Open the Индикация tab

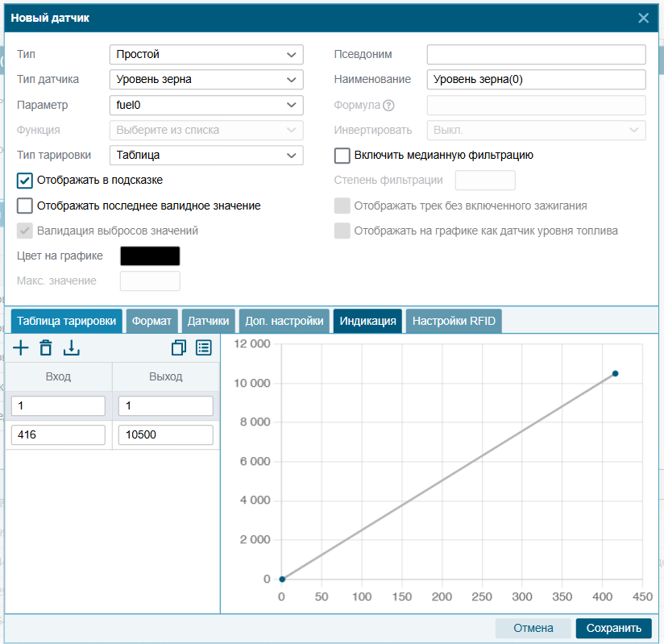[367, 321]
